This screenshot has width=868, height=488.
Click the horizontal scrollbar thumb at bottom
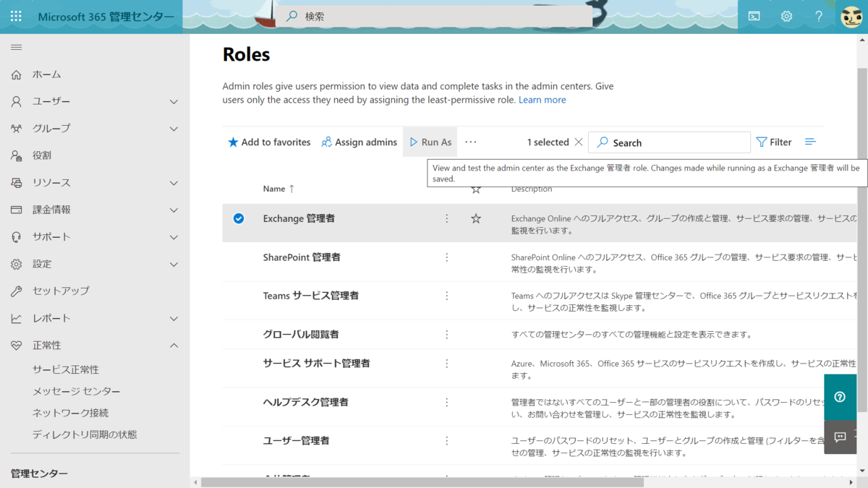pyautogui.click(x=422, y=482)
